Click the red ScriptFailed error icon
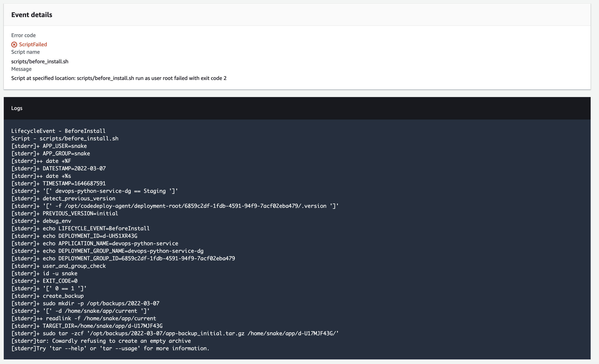 (x=14, y=44)
